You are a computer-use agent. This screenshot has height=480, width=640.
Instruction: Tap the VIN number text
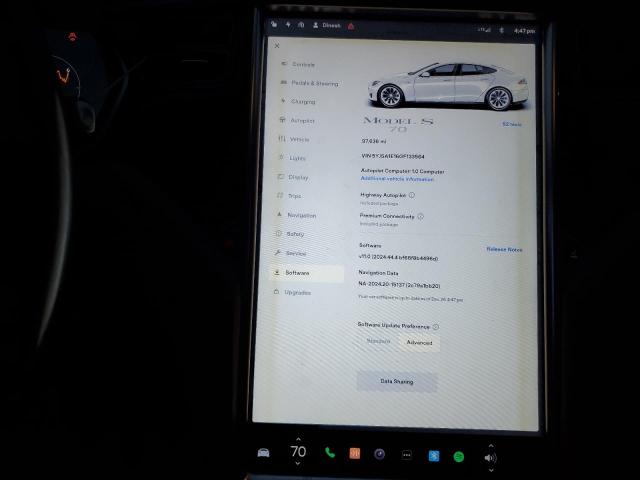pos(393,156)
